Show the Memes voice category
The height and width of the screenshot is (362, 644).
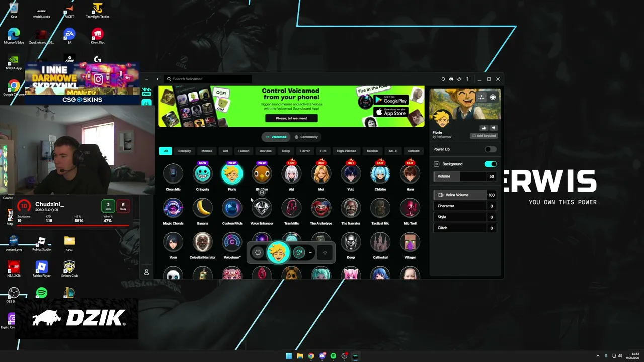tap(207, 151)
